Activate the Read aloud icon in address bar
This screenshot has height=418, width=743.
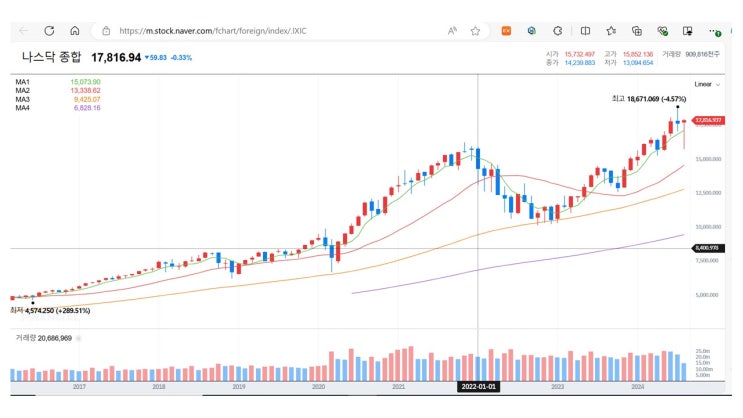pos(452,31)
